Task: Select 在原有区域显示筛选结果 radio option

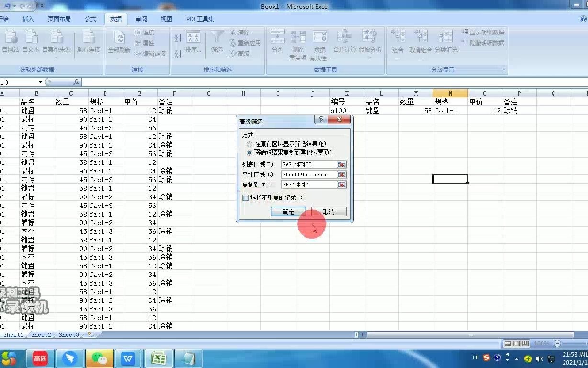Action: pos(249,144)
